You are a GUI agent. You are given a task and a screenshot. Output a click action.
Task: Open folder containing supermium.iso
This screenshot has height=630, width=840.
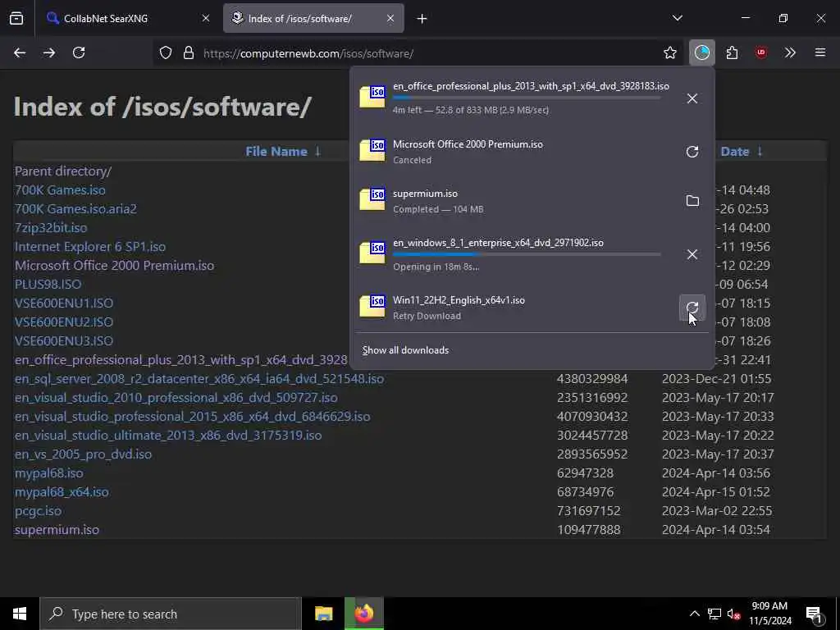coord(692,201)
